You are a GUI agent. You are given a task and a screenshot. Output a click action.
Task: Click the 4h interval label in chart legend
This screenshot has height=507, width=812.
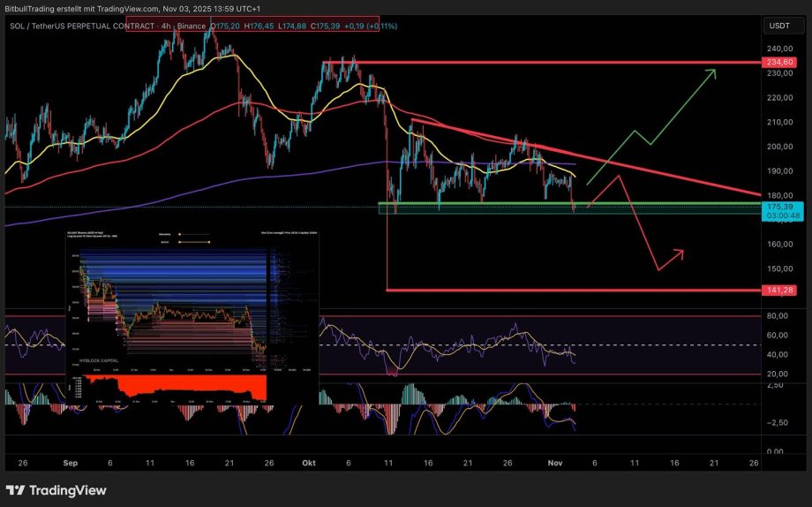click(166, 26)
